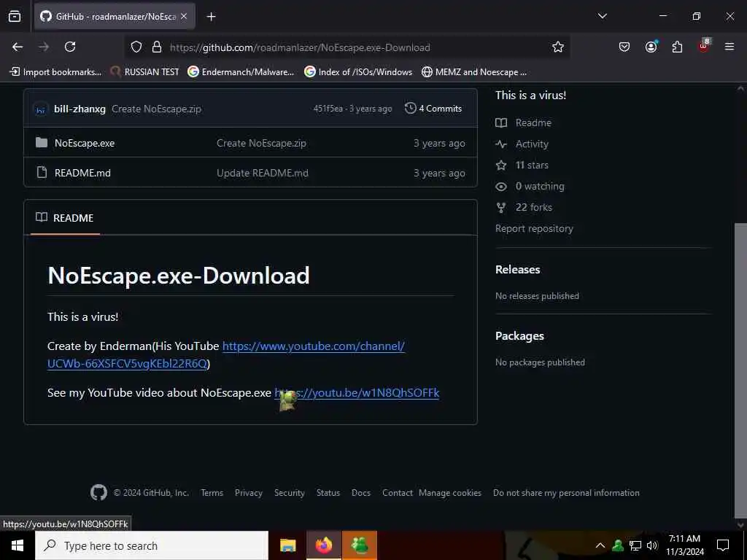
Task: Open the youtu.be/w1N8QhSOFFk video link
Action: 357,393
